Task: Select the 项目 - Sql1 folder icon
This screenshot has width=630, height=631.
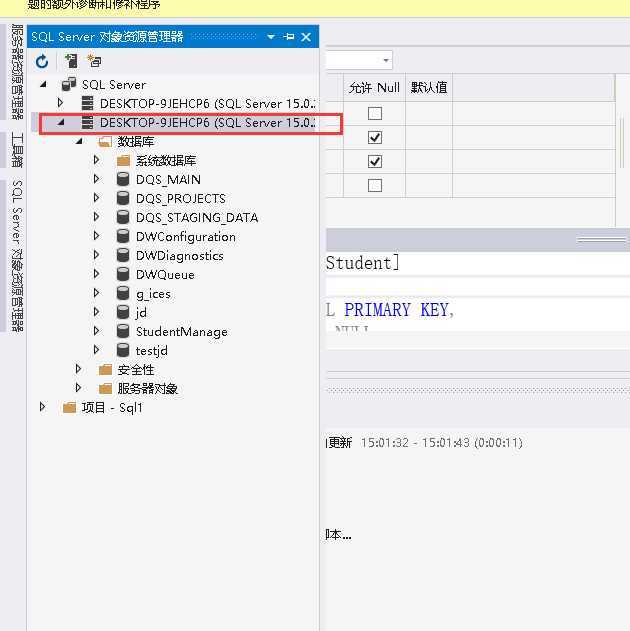Action: (70, 408)
